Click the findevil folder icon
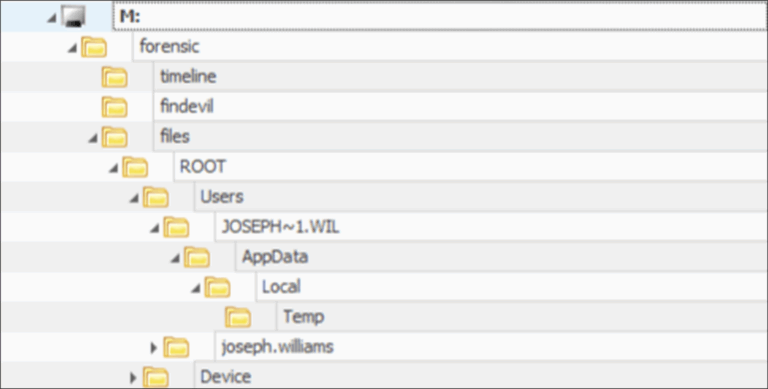768x389 pixels. tap(114, 107)
